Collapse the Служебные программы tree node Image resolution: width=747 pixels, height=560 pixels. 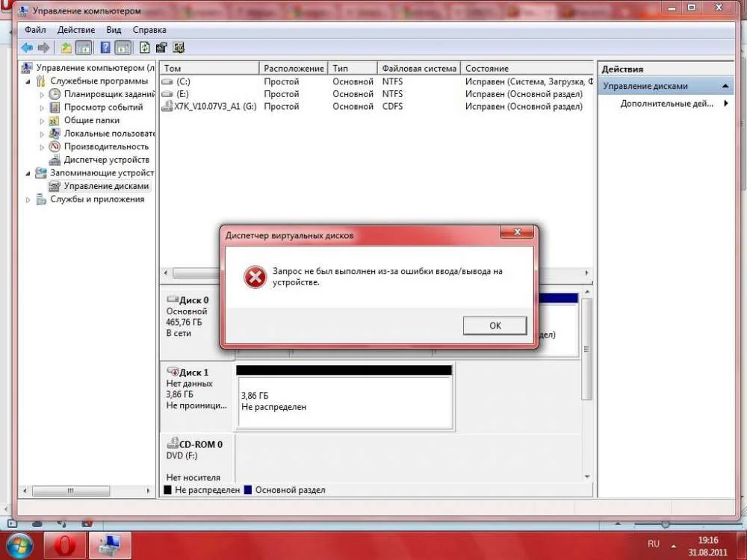pos(28,81)
